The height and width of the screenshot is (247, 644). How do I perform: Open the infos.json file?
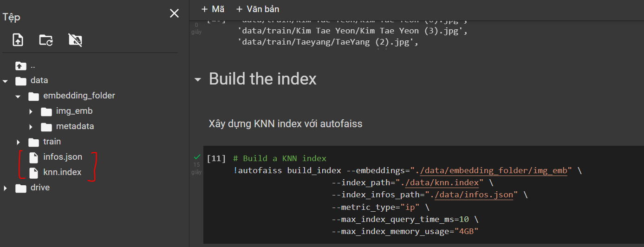tap(63, 157)
